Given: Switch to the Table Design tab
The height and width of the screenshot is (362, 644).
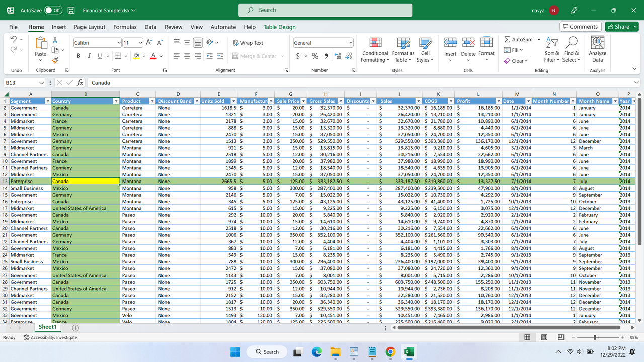Looking at the screenshot, I should [x=280, y=27].
